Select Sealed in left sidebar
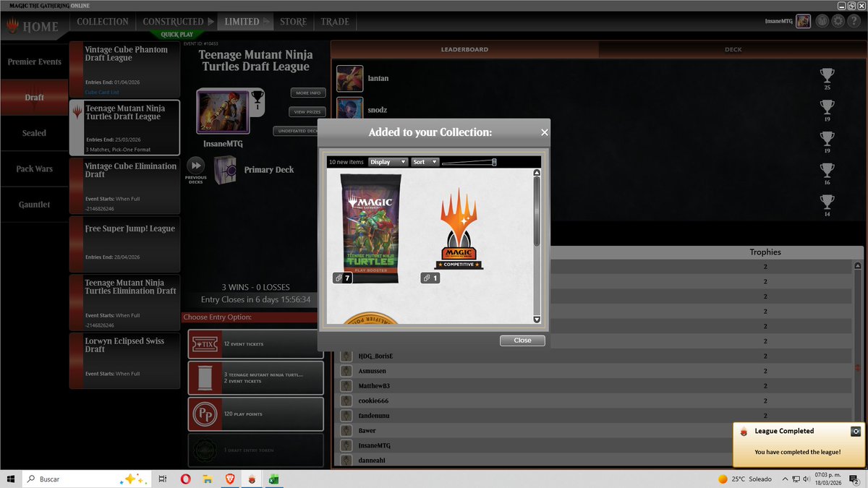Screen dimensions: 868x488 click(x=34, y=133)
